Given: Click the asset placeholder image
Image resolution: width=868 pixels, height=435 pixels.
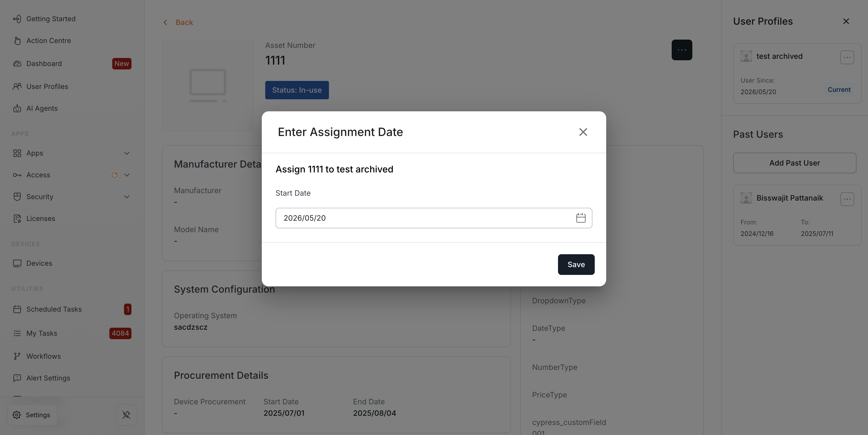Looking at the screenshot, I should (208, 86).
